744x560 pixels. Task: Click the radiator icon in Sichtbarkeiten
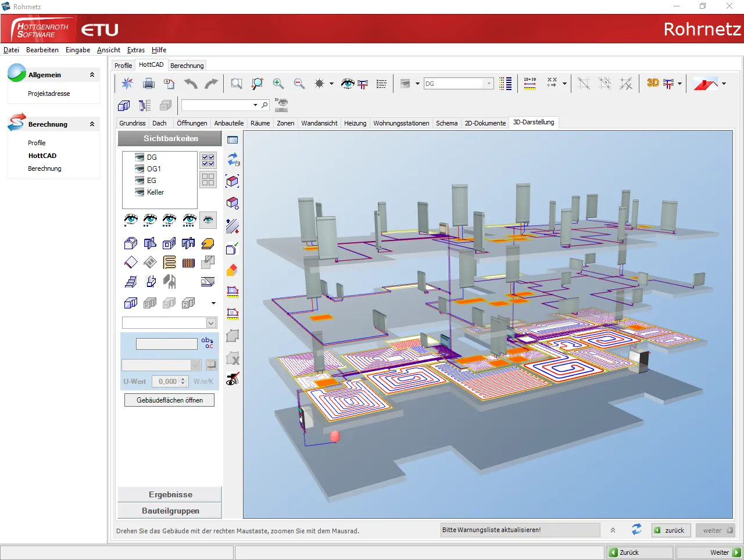tap(188, 263)
